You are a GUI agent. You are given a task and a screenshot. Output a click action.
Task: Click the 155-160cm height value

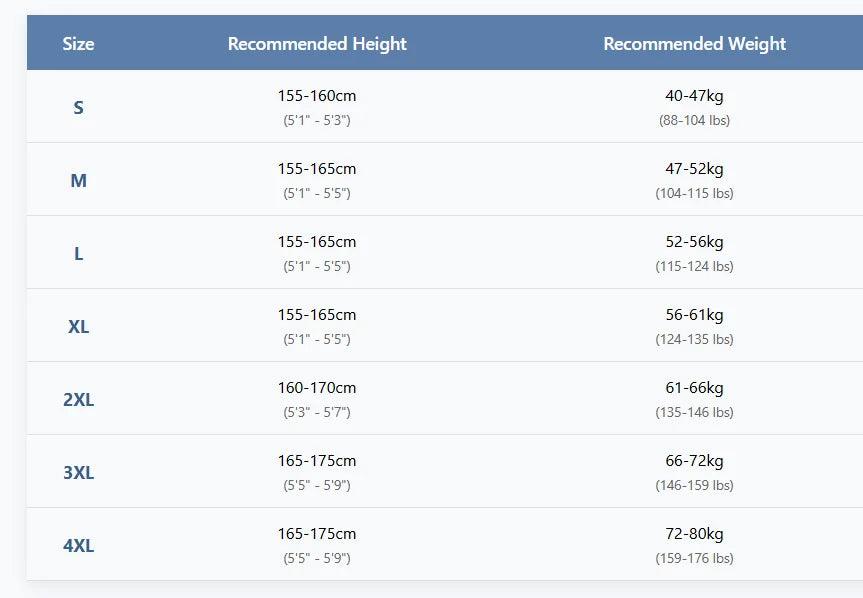tap(317, 96)
